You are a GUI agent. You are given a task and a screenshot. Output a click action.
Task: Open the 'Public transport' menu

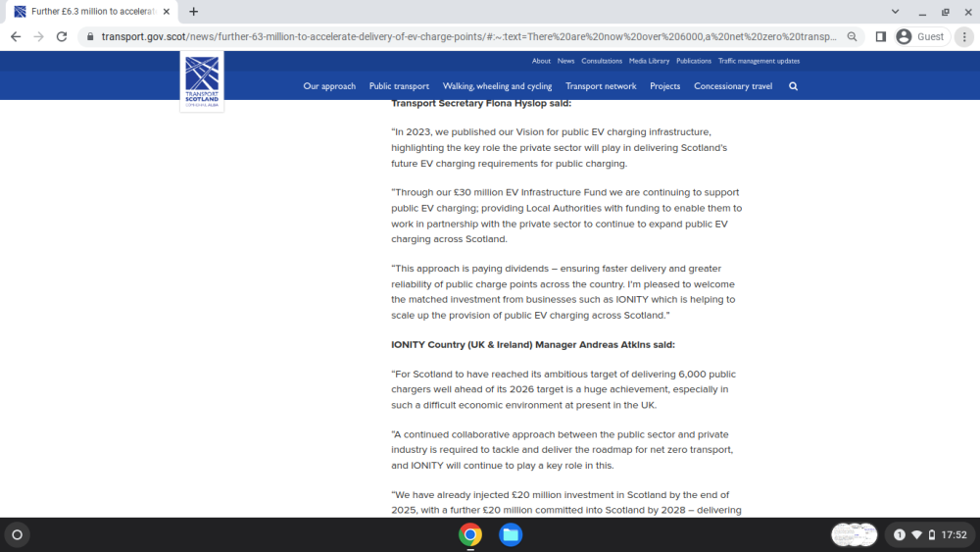(399, 86)
